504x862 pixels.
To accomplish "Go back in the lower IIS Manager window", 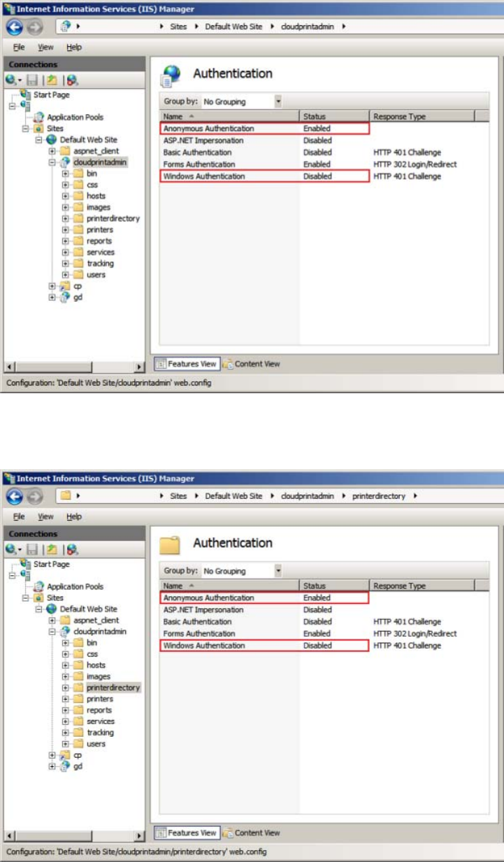I will [x=15, y=496].
